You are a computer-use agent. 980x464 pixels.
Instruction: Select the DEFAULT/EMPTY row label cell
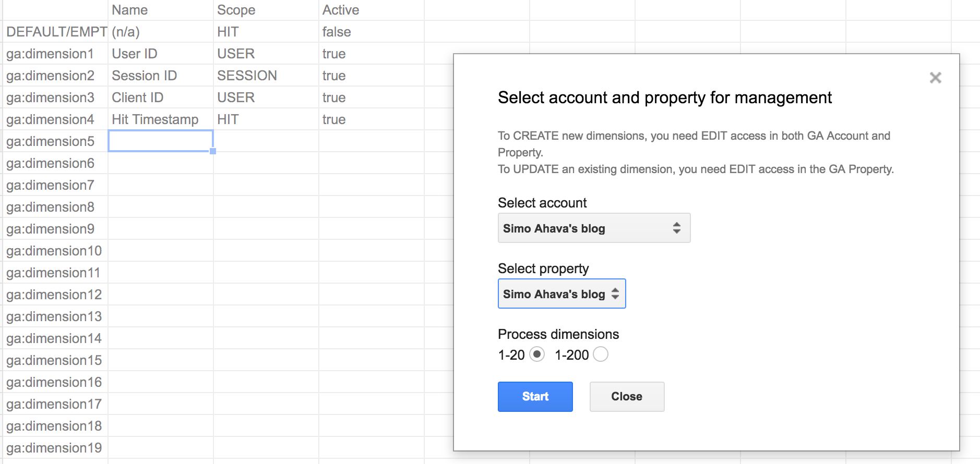pos(55,32)
